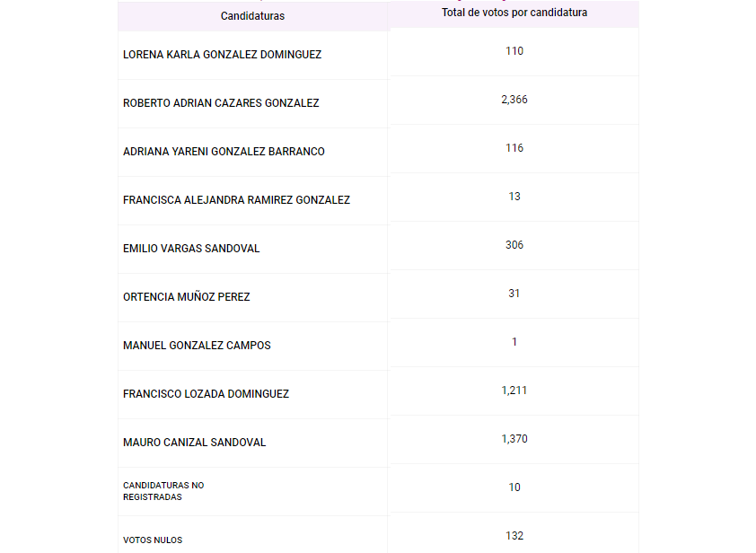The image size is (756, 553).
Task: Click the ADRIANA YARENI GONZALEZ BARRANCO name
Action: [224, 152]
